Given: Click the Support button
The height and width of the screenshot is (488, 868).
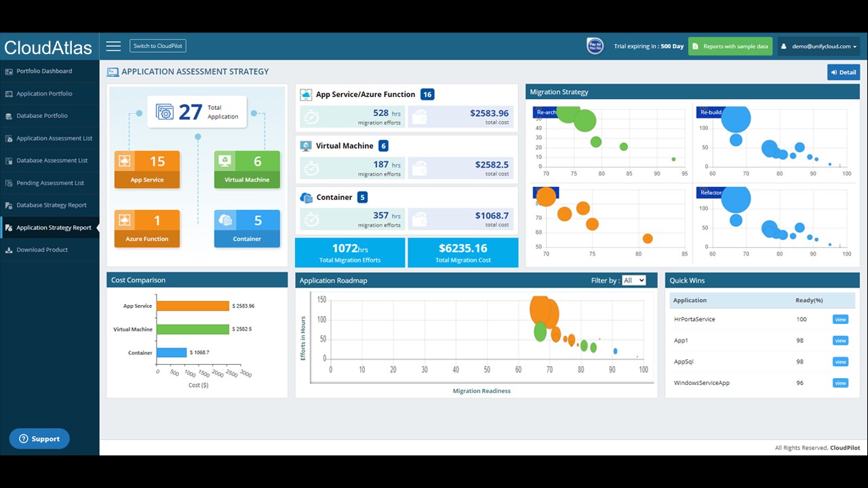Looking at the screenshot, I should tap(39, 439).
